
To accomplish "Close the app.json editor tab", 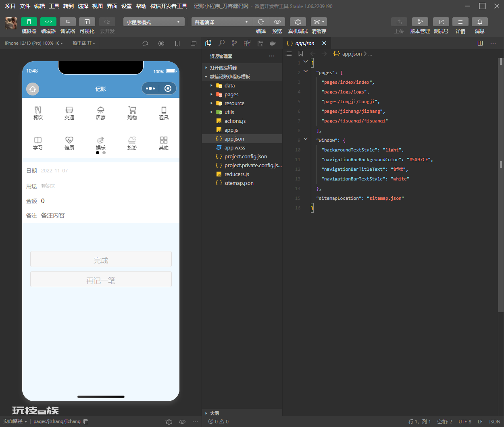I will pos(324,43).
